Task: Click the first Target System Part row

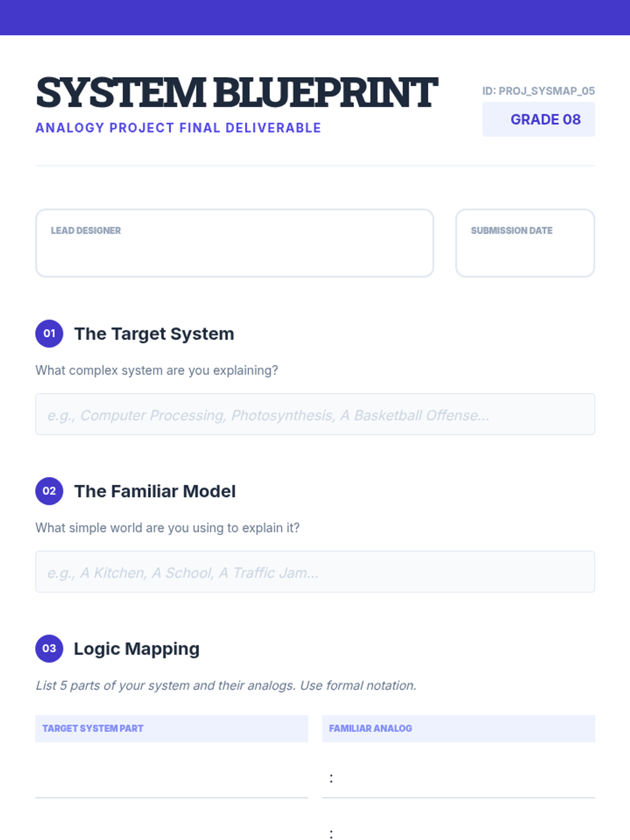Action: pos(171,777)
